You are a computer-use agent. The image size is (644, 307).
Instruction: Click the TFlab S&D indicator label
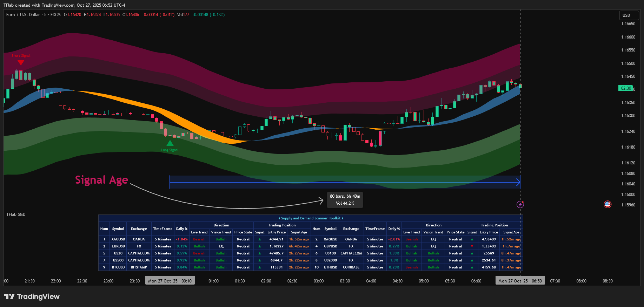coord(16,214)
